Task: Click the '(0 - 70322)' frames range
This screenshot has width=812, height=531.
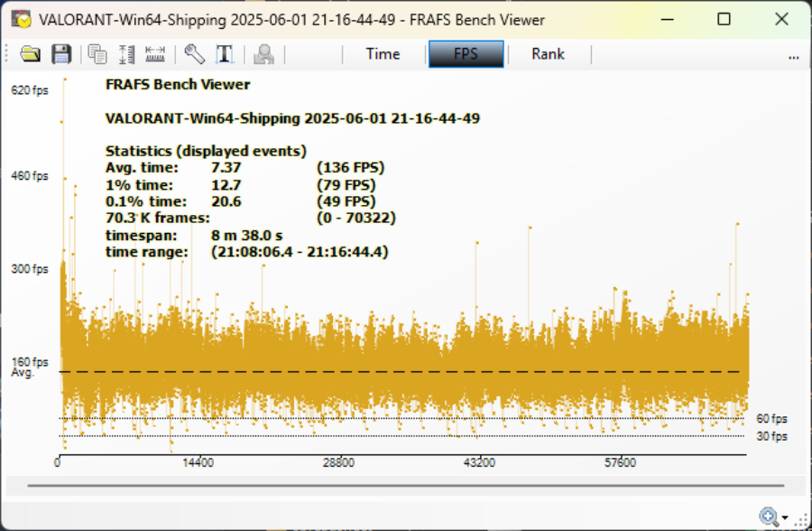Action: point(356,218)
